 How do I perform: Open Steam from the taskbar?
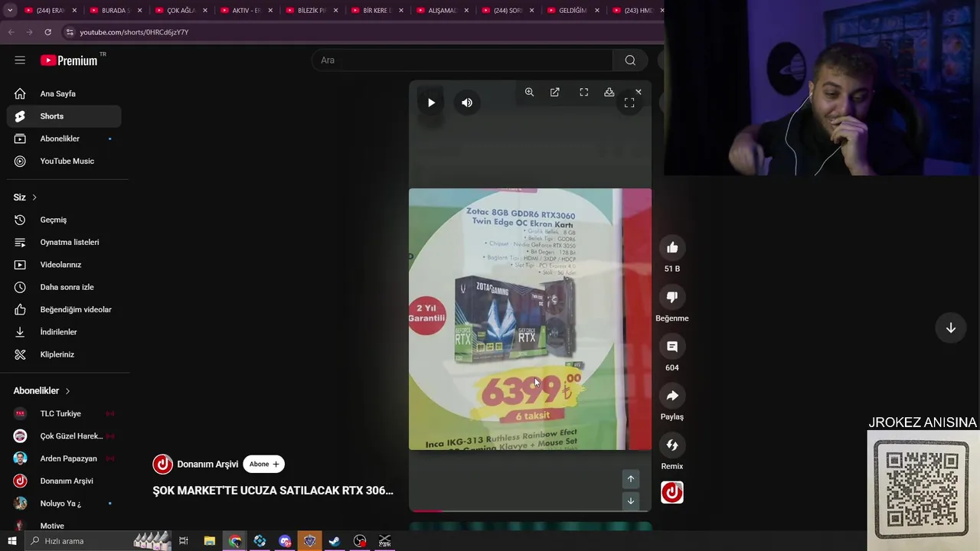(x=335, y=541)
